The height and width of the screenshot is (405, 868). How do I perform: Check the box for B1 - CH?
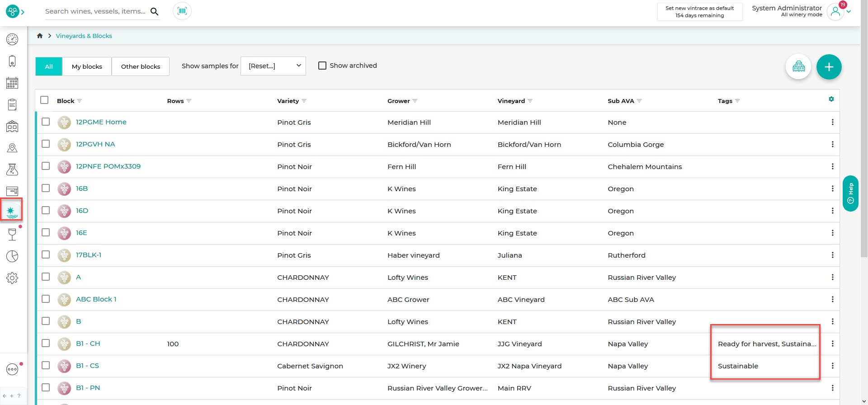pos(46,343)
